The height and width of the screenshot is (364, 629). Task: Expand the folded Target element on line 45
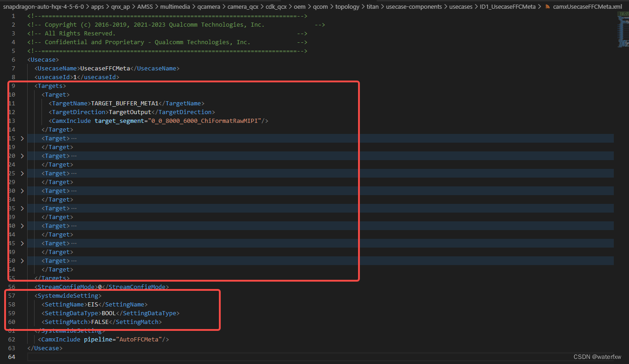(x=22, y=243)
